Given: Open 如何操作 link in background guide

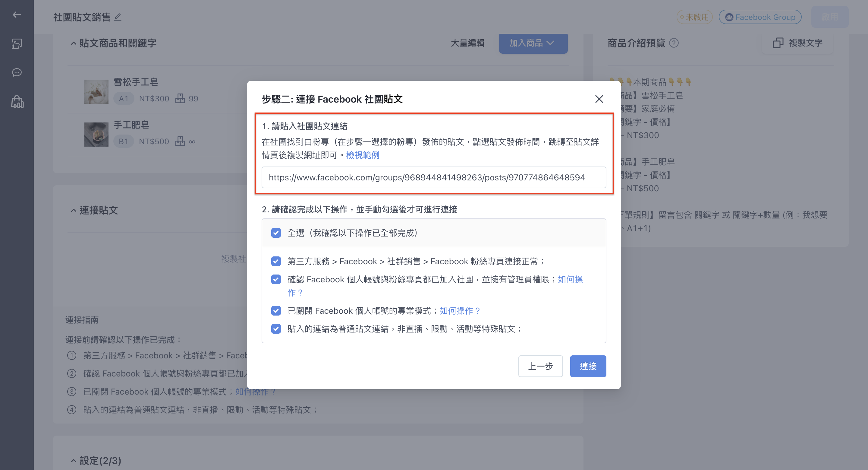Looking at the screenshot, I should pos(255,392).
